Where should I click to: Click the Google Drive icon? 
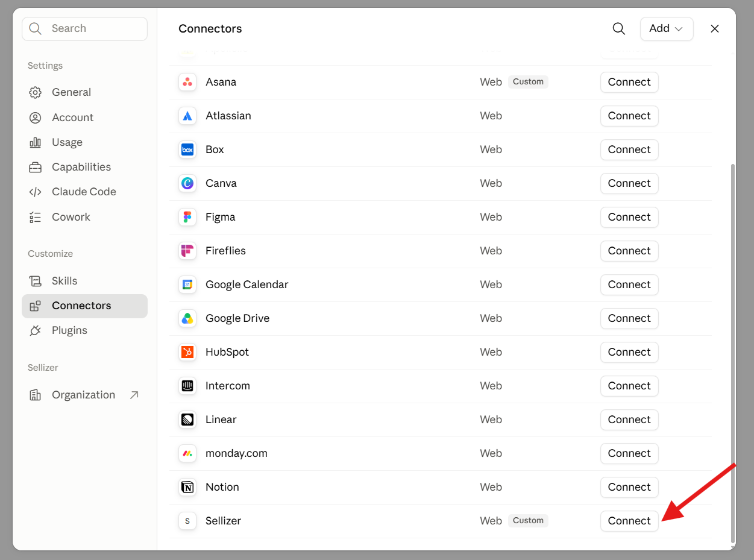click(187, 318)
